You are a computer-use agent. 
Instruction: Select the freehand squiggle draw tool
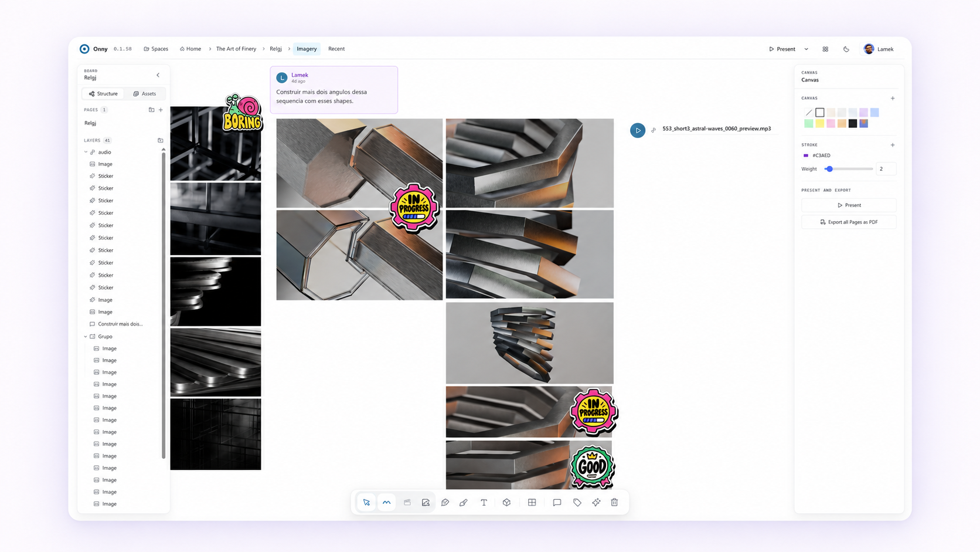pos(387,502)
